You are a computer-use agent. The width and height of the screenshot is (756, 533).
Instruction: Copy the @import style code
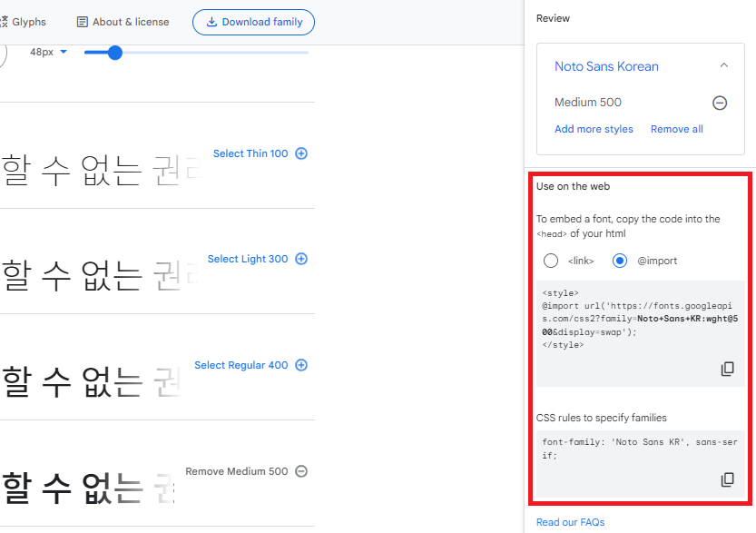tap(728, 369)
